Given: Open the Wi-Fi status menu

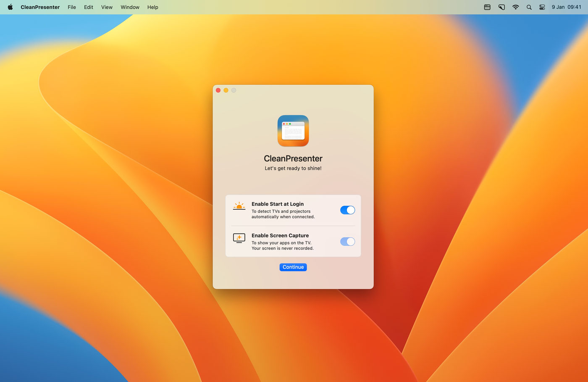Looking at the screenshot, I should (515, 7).
